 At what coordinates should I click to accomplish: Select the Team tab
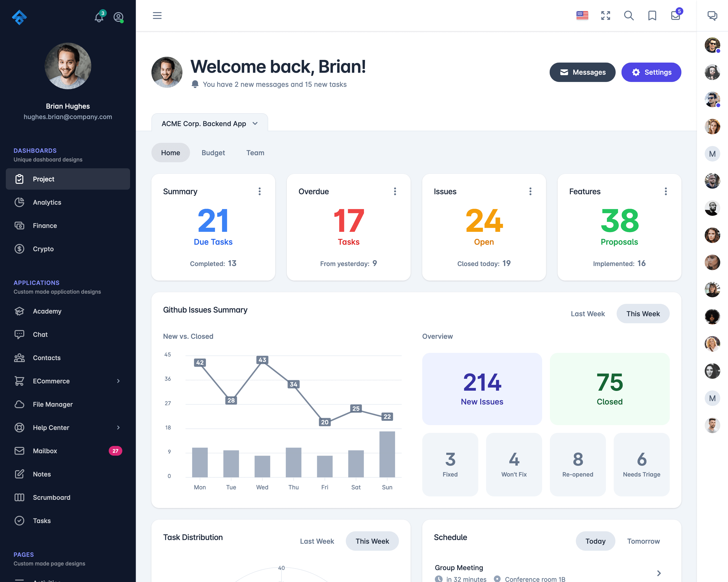coord(255,153)
